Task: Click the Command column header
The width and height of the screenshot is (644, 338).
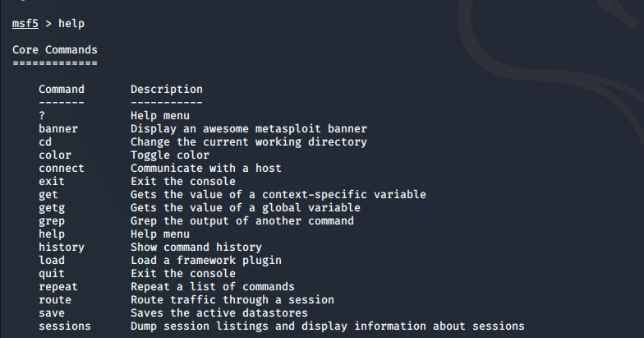Action: pos(61,89)
